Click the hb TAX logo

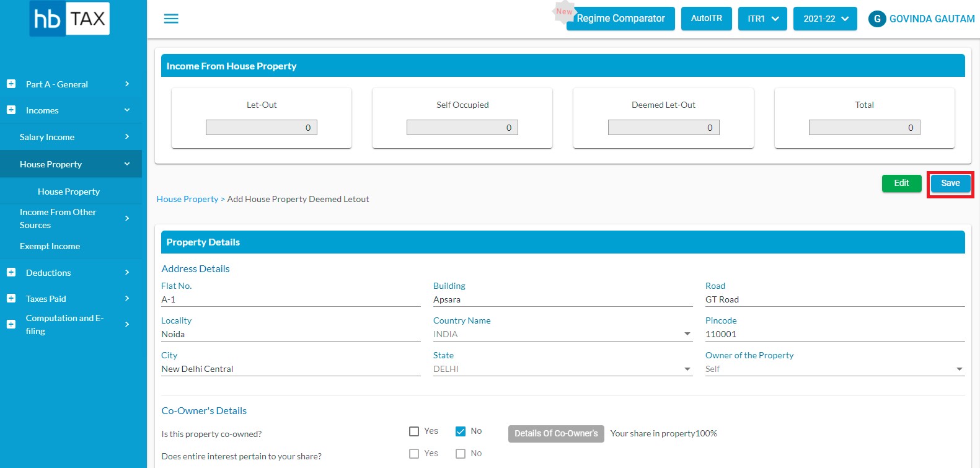click(69, 19)
